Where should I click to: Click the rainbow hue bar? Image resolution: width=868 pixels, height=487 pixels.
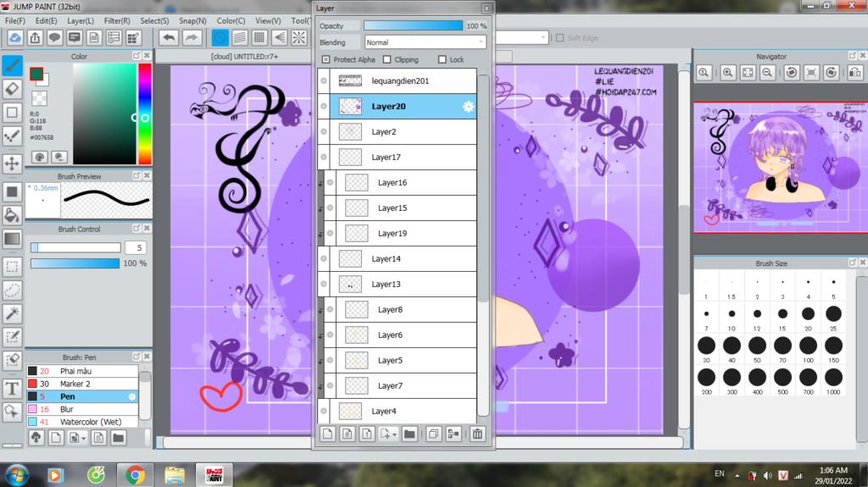(145, 114)
